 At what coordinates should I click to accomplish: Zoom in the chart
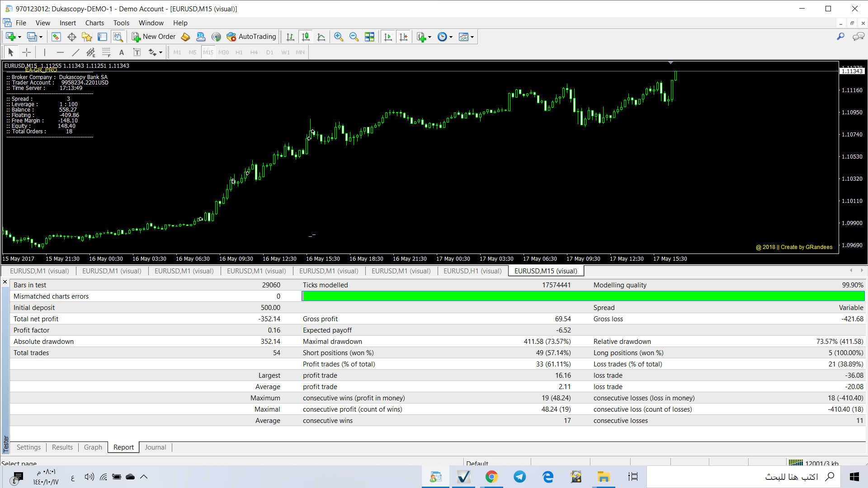pyautogui.click(x=339, y=37)
